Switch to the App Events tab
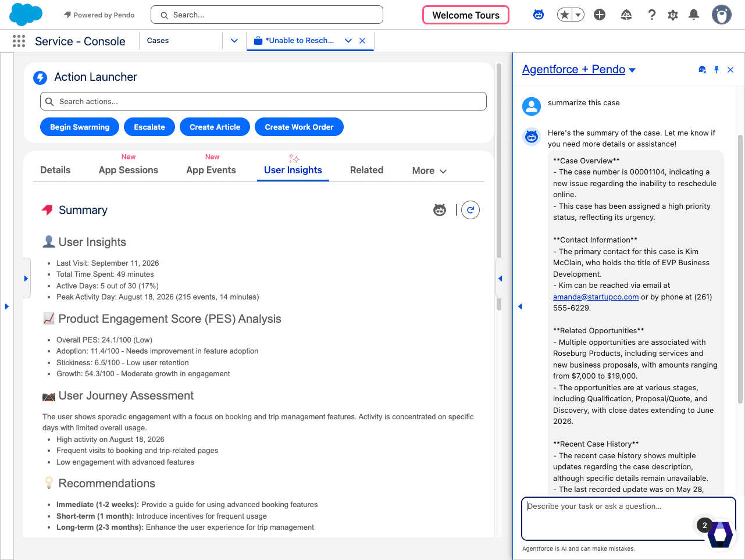The image size is (745, 560). (x=211, y=170)
